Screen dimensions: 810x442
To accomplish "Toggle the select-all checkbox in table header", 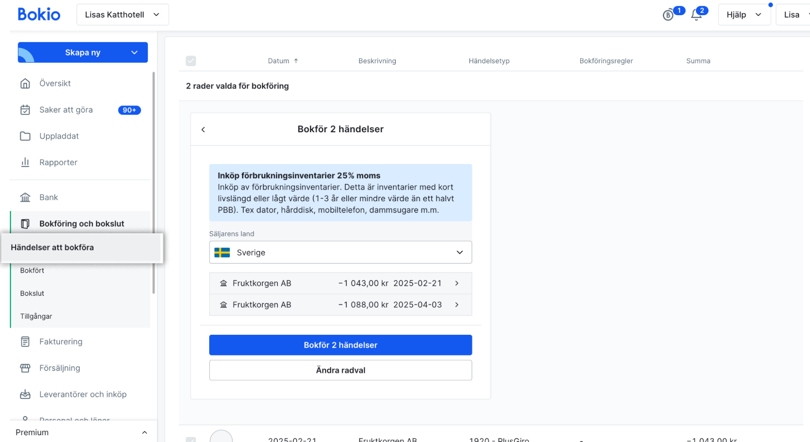I will coord(191,61).
